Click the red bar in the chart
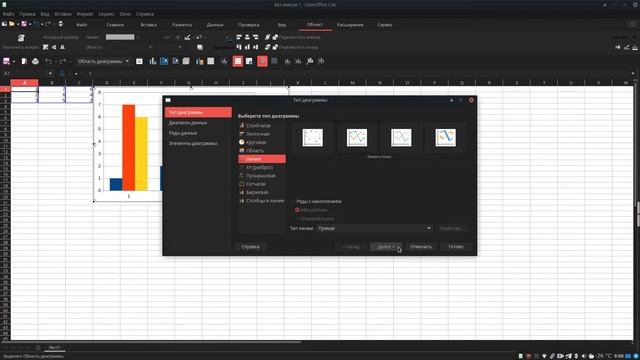 point(129,147)
